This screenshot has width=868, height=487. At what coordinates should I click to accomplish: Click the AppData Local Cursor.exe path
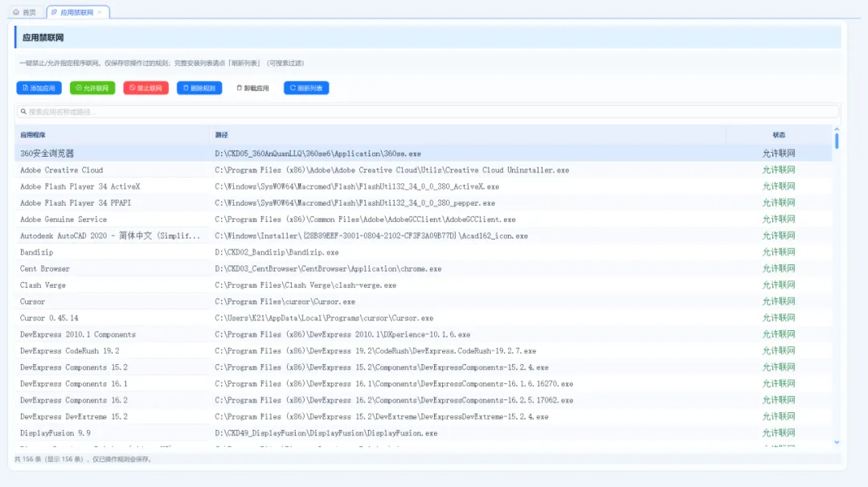(x=324, y=318)
